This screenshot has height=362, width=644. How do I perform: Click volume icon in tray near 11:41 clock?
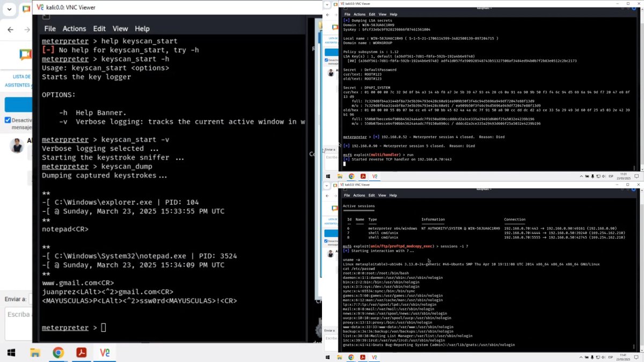coord(603,357)
